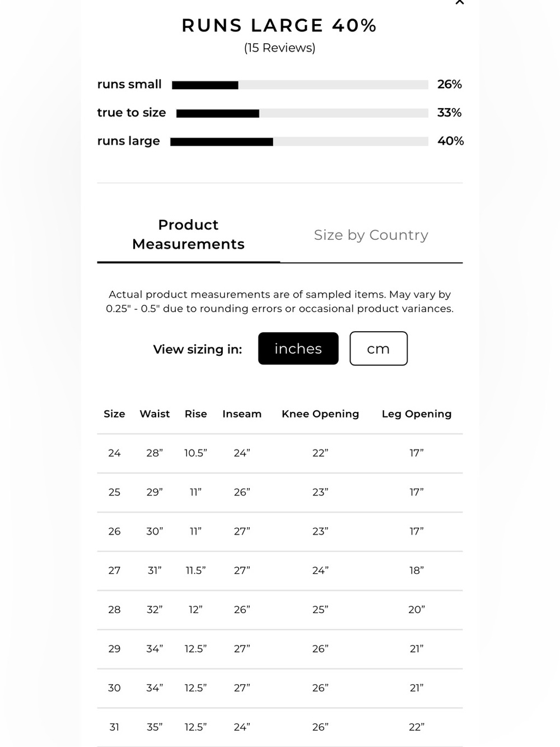Click the Leg Opening column header
This screenshot has width=560, height=747.
[417, 414]
